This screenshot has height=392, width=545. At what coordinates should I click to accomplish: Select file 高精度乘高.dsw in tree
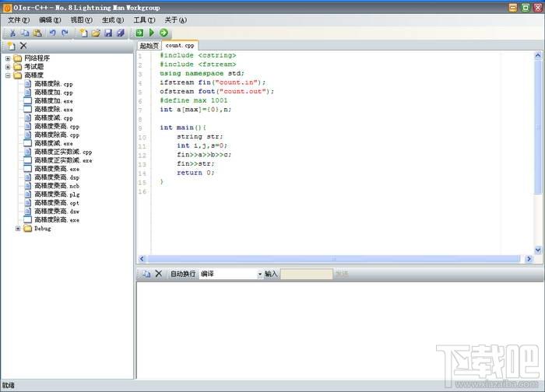(57, 211)
